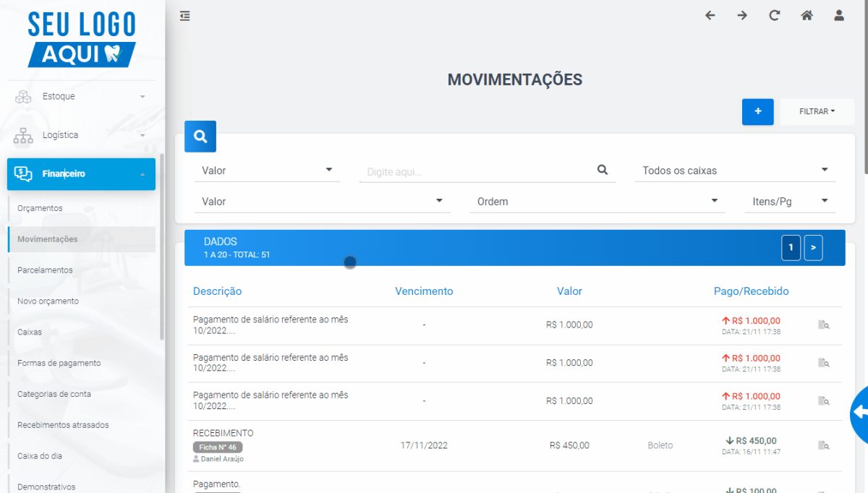Click the first Pagamento de salário description
The height and width of the screenshot is (493, 868).
[271, 325]
